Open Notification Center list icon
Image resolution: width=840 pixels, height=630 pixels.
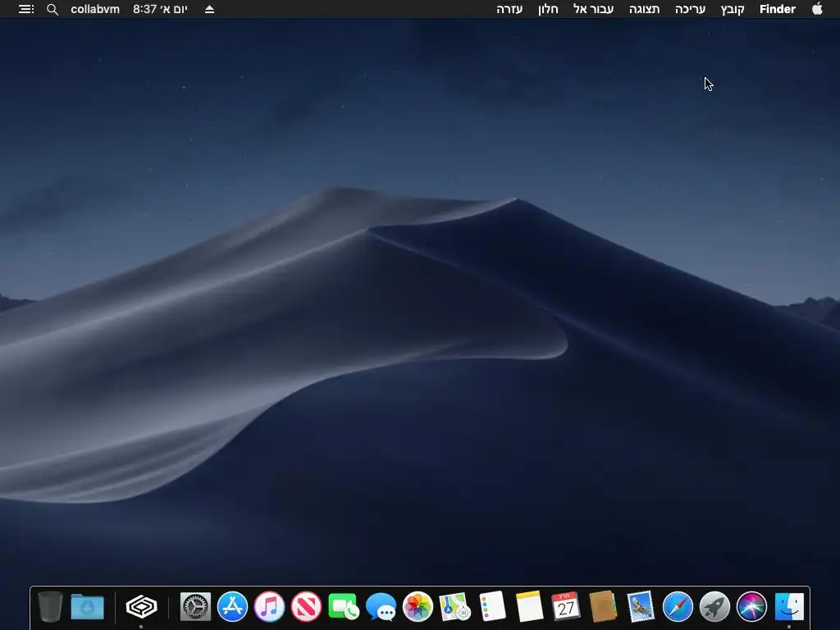(26, 9)
